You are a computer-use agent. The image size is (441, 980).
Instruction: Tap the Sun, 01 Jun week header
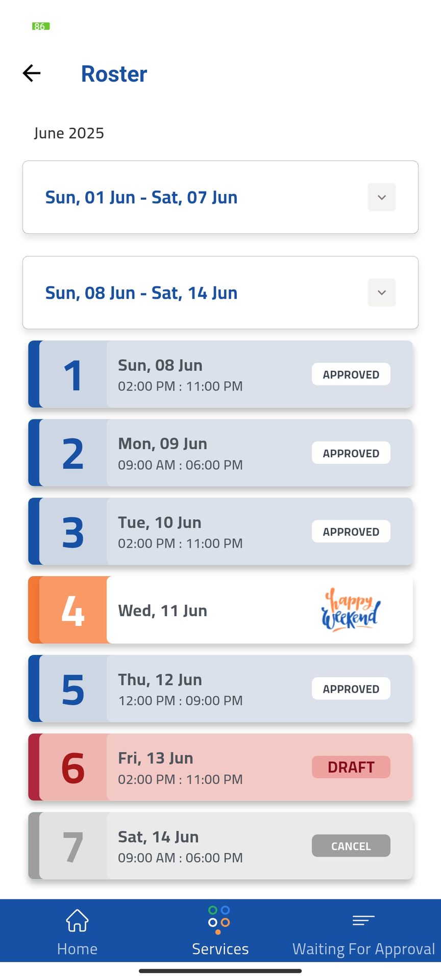141,198
